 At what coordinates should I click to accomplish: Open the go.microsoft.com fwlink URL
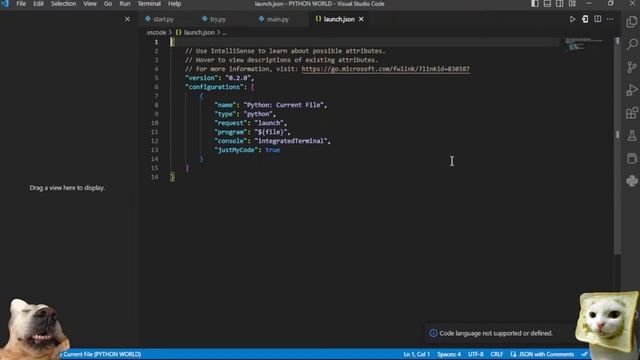click(x=386, y=69)
